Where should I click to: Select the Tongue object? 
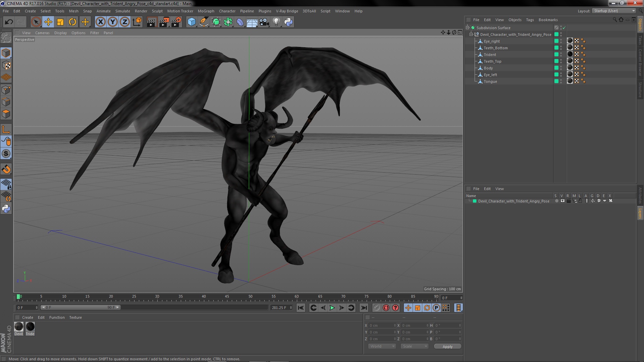point(490,81)
